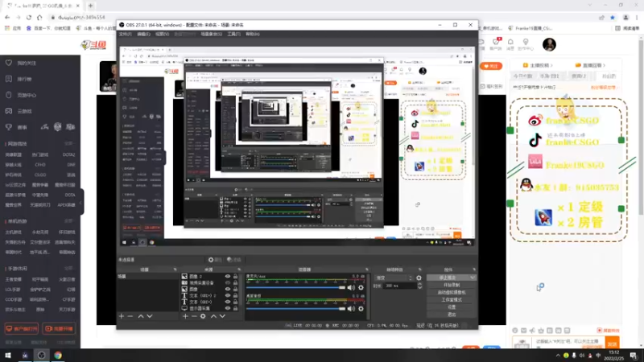Image resolution: width=644 pixels, height=362 pixels.
Task: Mute the 桌面音频 speaker icon
Action: (x=351, y=309)
